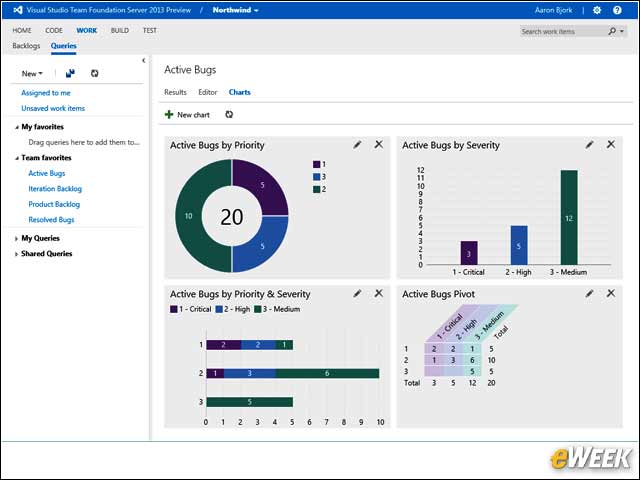This screenshot has height=480, width=640.
Task: Click the Visual Studio logo icon
Action: [18, 10]
